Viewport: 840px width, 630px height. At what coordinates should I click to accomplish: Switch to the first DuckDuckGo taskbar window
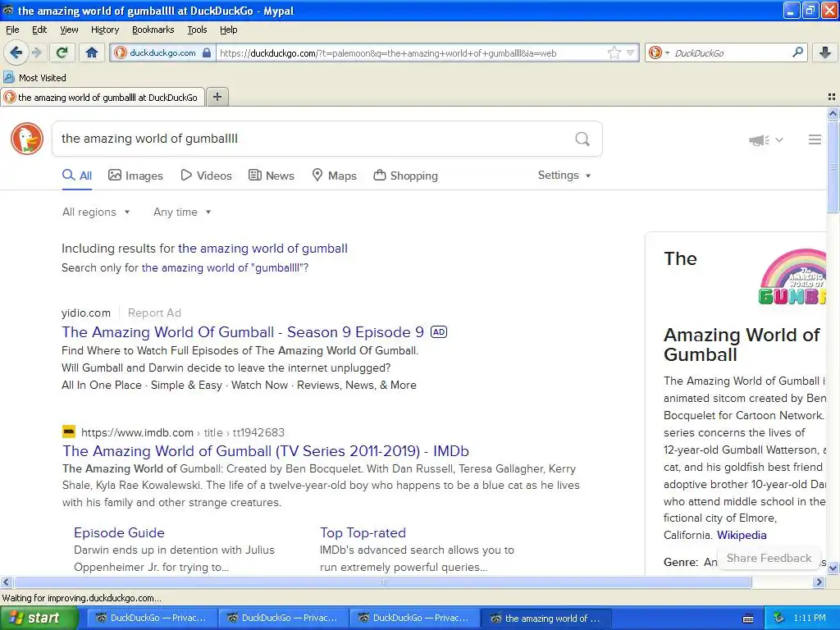(151, 619)
